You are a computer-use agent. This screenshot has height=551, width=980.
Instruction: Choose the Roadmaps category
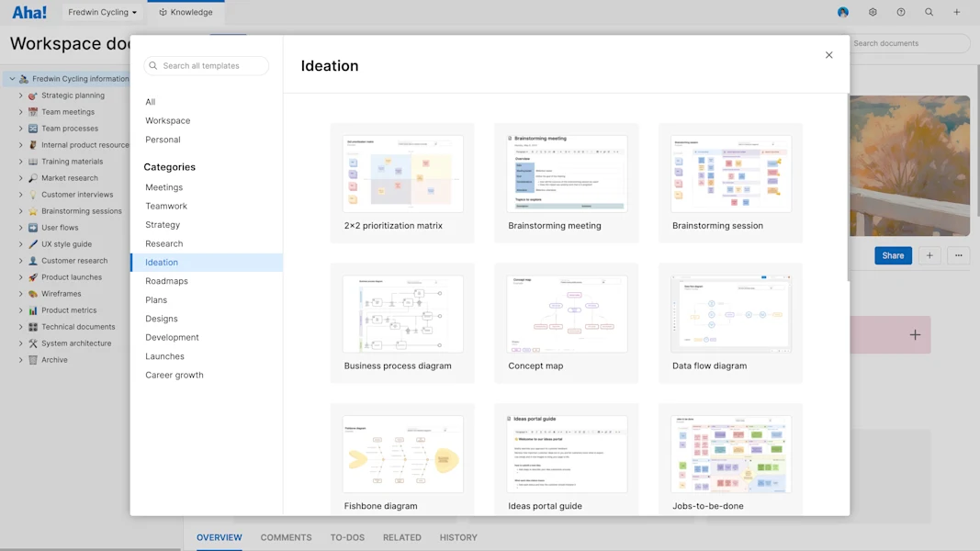[x=166, y=281]
